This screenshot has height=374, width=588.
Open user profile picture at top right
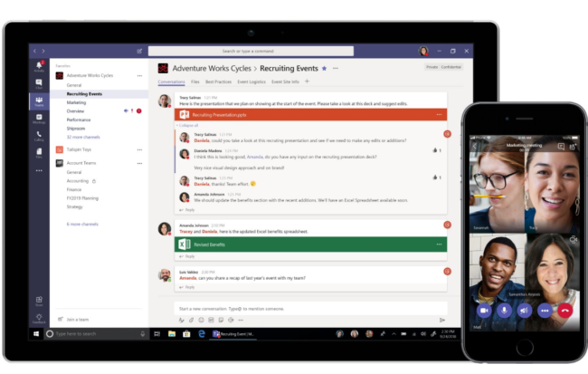click(423, 51)
